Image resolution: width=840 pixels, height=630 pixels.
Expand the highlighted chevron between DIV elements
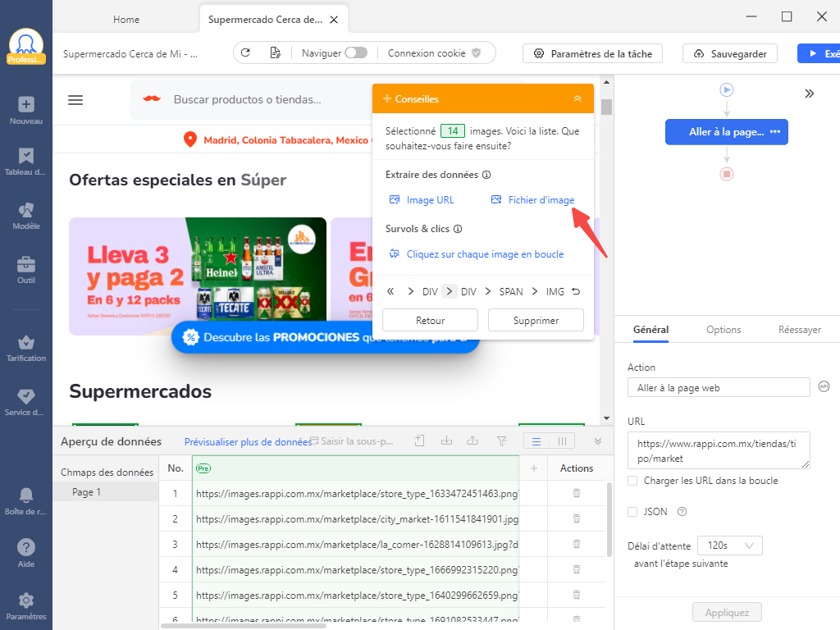450,291
